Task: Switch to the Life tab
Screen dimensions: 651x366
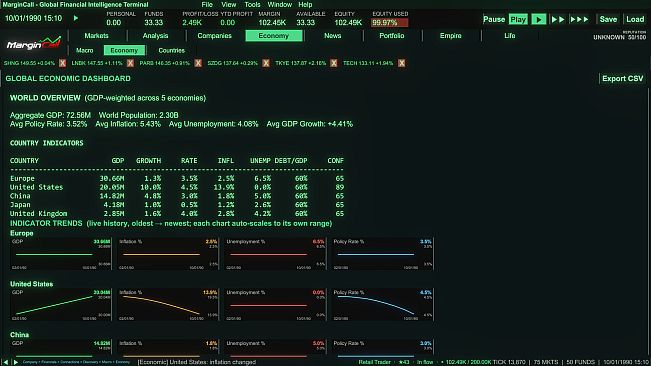Action: pyautogui.click(x=509, y=36)
